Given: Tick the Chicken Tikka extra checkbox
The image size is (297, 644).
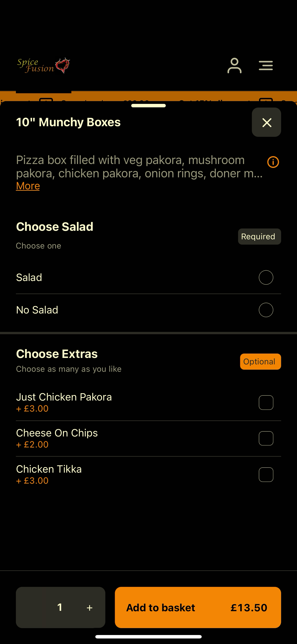Looking at the screenshot, I should pos(266,474).
